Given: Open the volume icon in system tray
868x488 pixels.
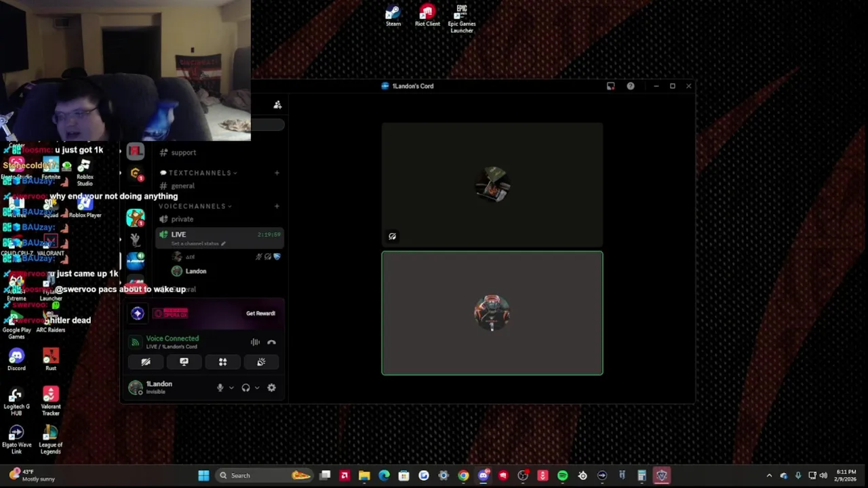Looking at the screenshot, I should click(x=823, y=476).
